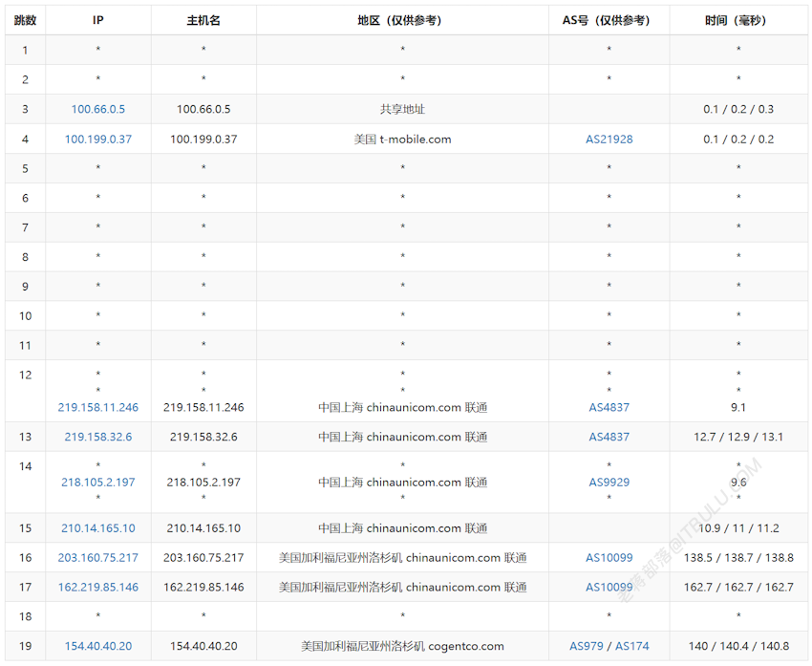This screenshot has width=812, height=666.
Task: Open AS10099 link in hop 17
Action: click(x=609, y=588)
